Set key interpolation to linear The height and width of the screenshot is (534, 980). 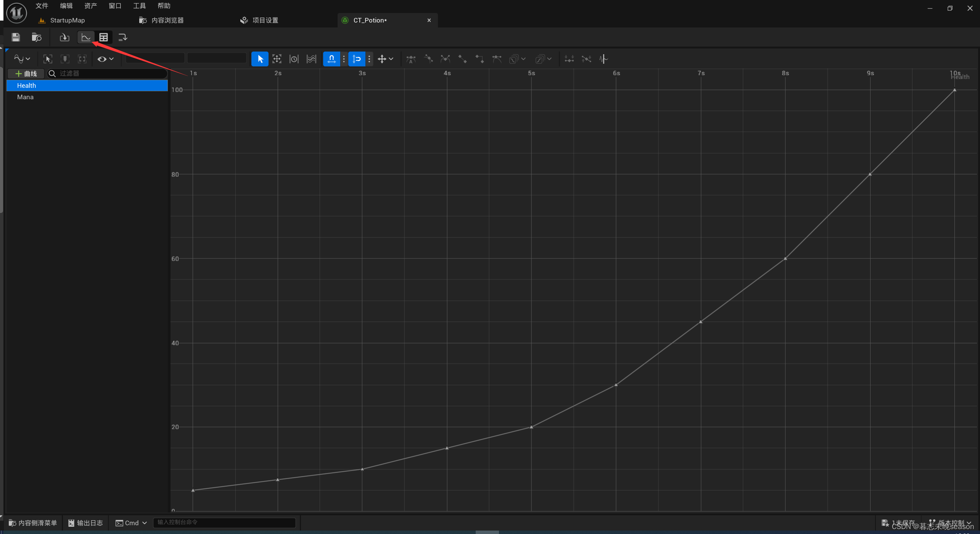click(462, 59)
